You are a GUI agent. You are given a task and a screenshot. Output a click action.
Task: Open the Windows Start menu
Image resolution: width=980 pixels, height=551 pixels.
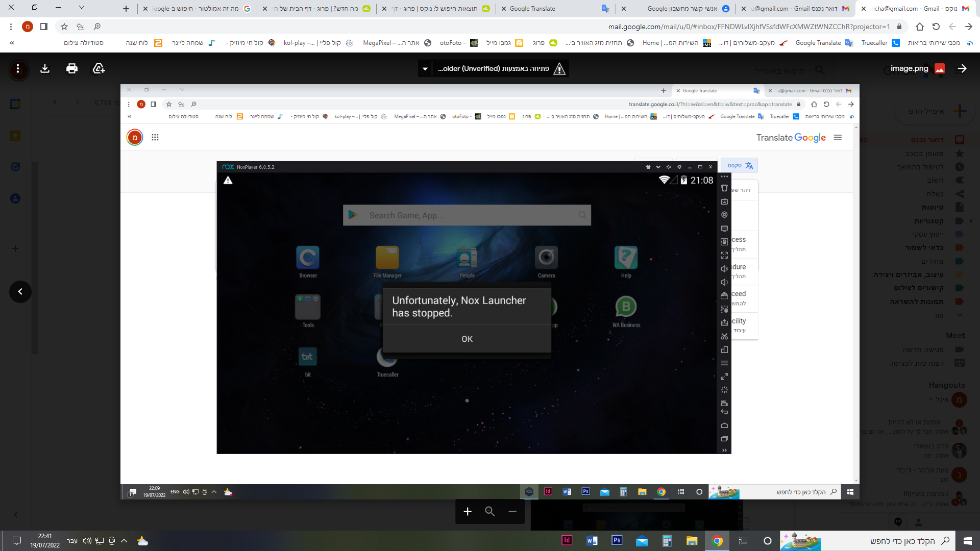[968, 541]
